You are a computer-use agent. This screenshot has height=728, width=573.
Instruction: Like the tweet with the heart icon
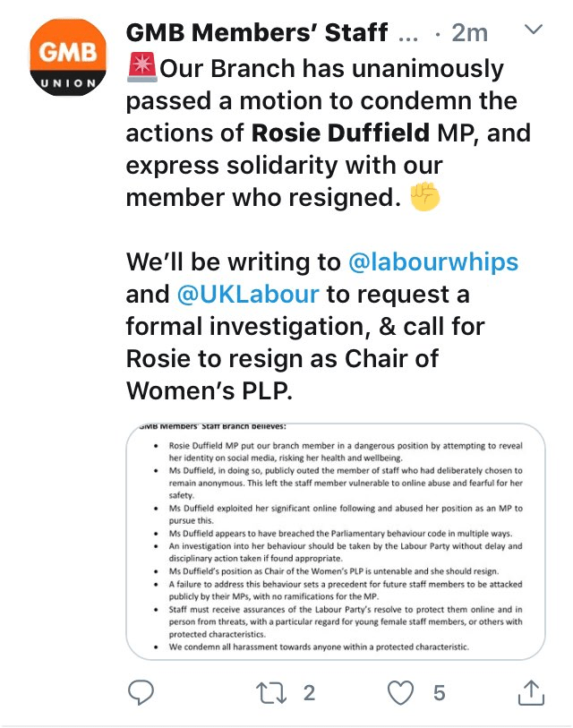[402, 691]
